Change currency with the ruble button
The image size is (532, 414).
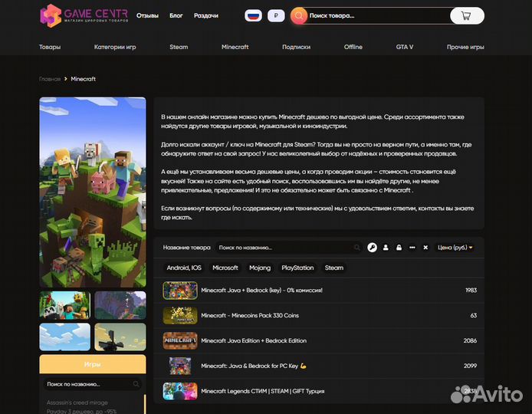click(x=276, y=15)
